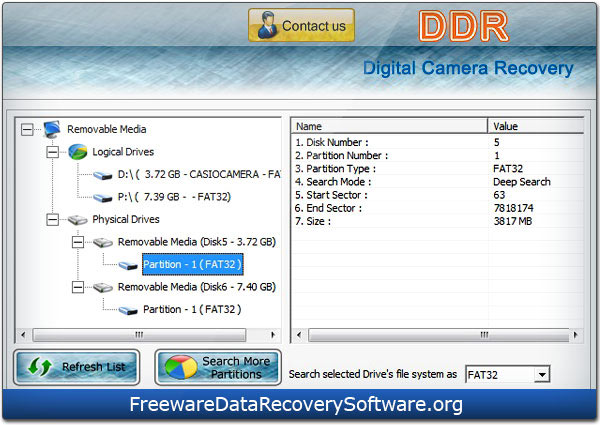Select the Partition Type row
The height and width of the screenshot is (425, 600).
(x=438, y=168)
